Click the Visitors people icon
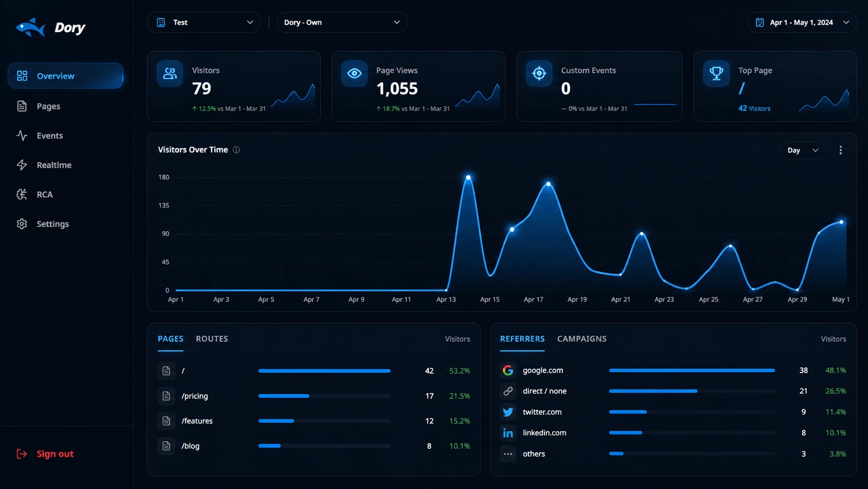Screen dimensions: 868x489 point(170,73)
